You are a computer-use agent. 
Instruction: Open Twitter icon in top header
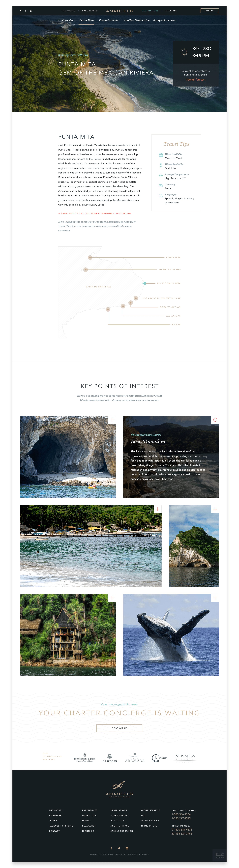[x=21, y=11]
